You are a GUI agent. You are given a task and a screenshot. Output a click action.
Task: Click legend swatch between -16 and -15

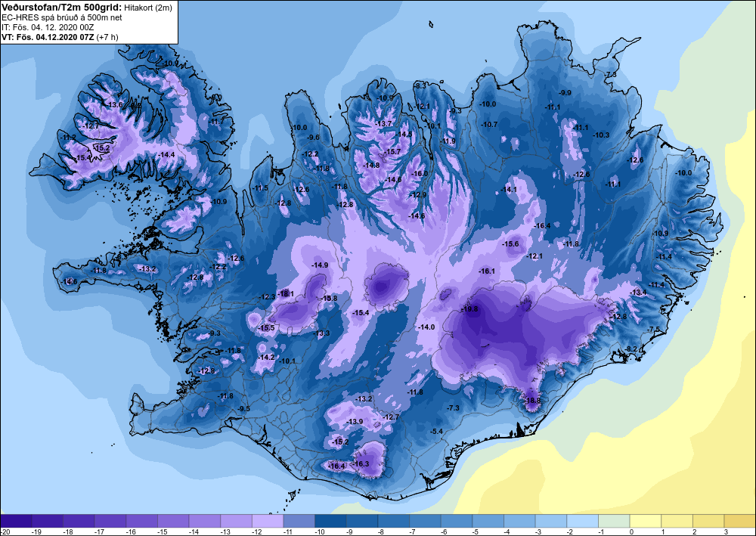point(142,521)
